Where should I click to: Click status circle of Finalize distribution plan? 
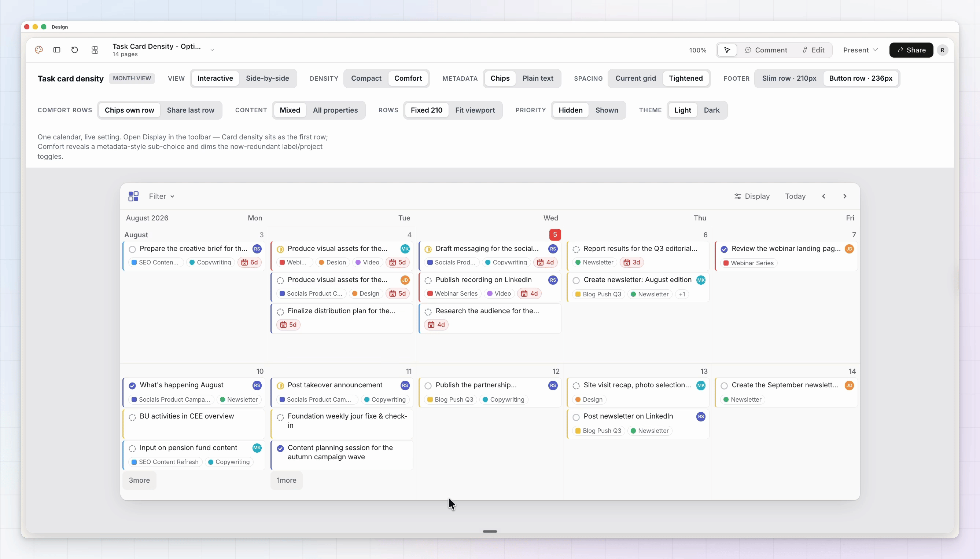click(280, 312)
